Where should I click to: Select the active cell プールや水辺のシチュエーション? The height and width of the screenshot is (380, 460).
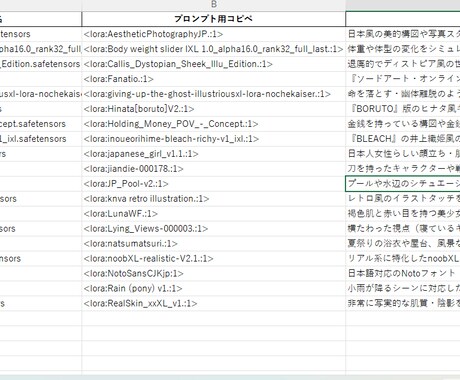403,184
